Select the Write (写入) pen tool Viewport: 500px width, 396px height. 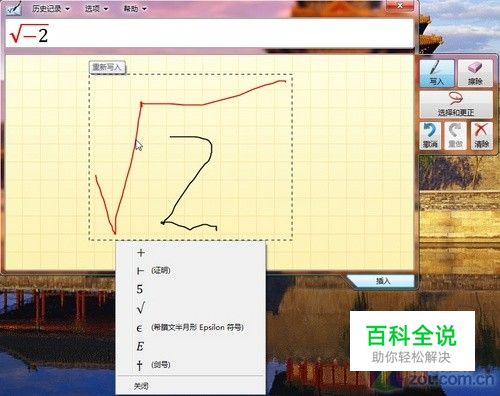coord(437,74)
